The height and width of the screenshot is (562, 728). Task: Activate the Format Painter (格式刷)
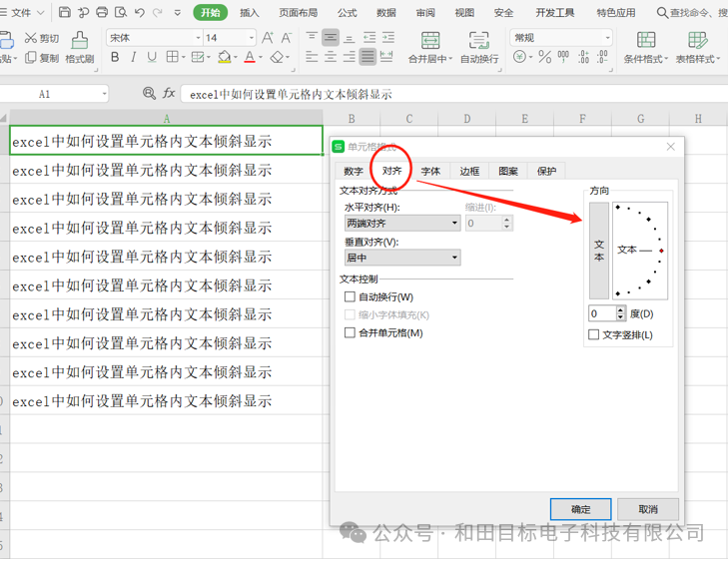80,47
